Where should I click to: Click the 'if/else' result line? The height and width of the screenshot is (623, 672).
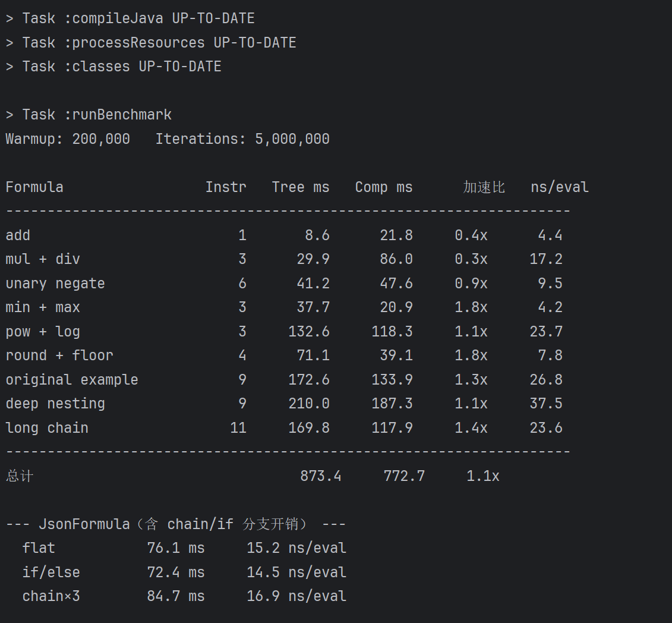(x=184, y=572)
